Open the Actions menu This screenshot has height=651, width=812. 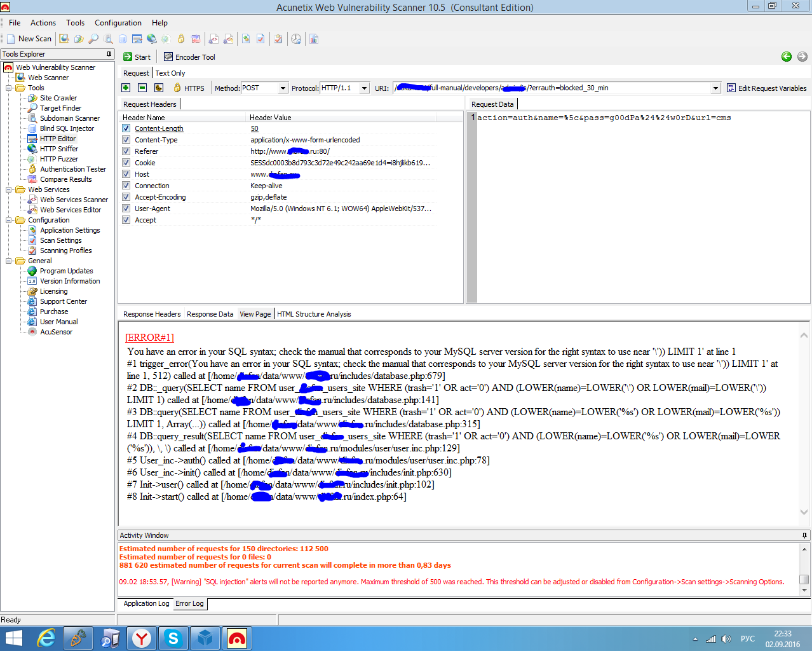[x=43, y=23]
